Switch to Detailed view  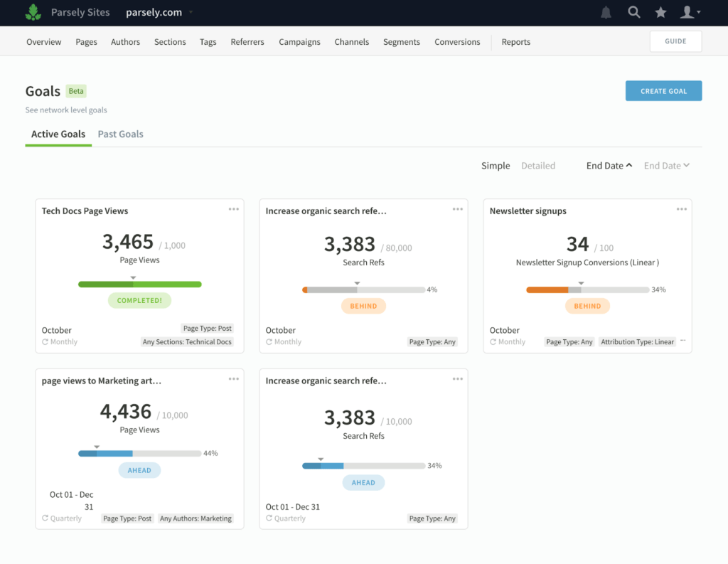pos(538,166)
